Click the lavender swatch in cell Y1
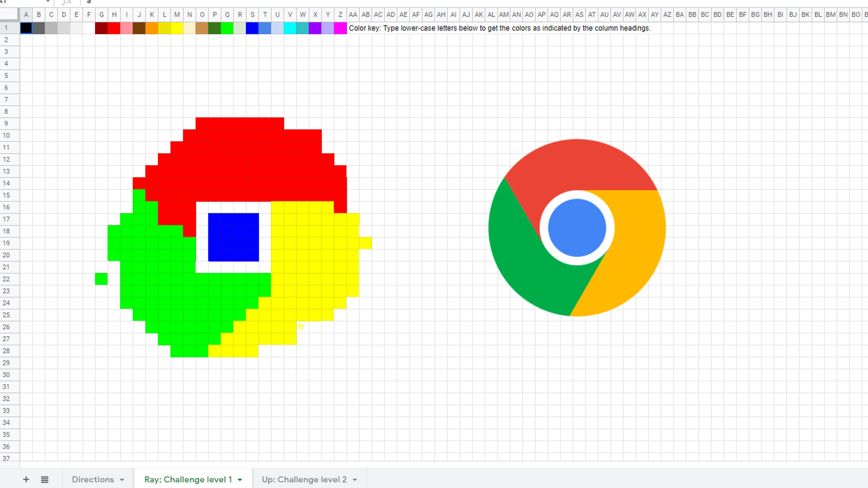Screen dimensions: 868x488 pos(328,28)
